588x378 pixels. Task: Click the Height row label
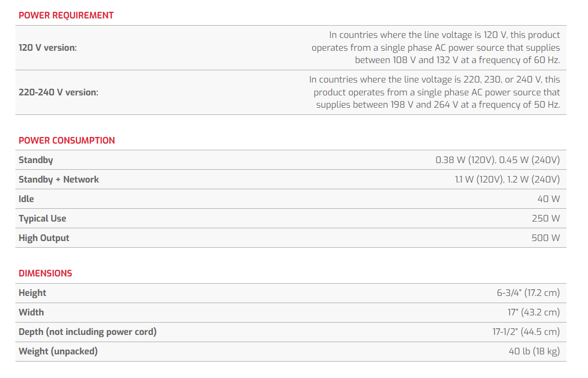[x=32, y=293]
